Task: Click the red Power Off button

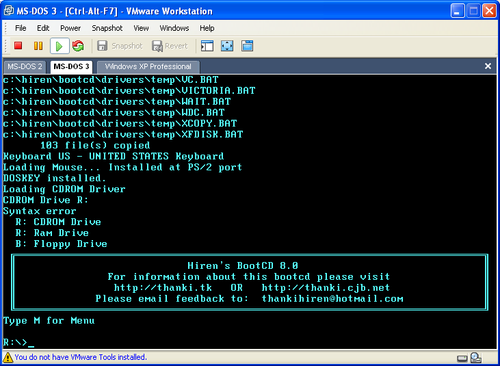Action: click(18, 46)
